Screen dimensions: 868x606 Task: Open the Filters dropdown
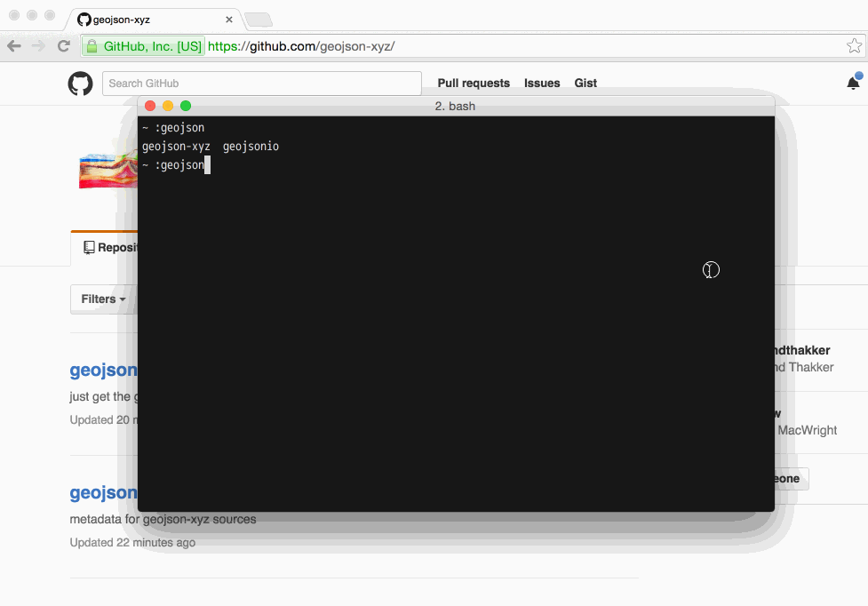104,299
